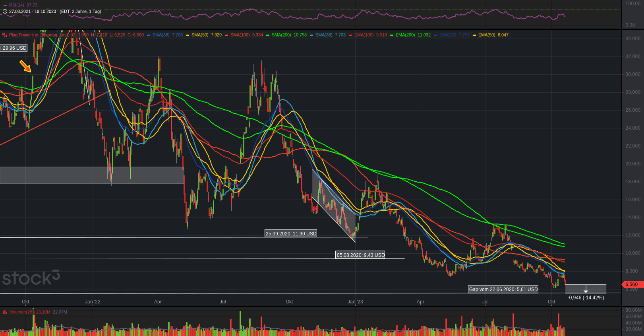Click the purple RSI(14) color swatch
Screen dimensions: 644x336
(x=5, y=5)
